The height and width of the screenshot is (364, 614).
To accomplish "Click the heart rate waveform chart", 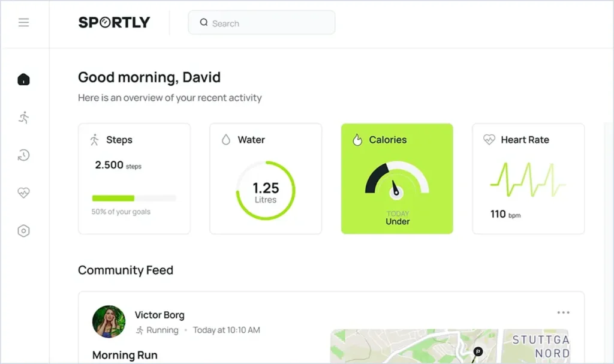I will tap(528, 180).
